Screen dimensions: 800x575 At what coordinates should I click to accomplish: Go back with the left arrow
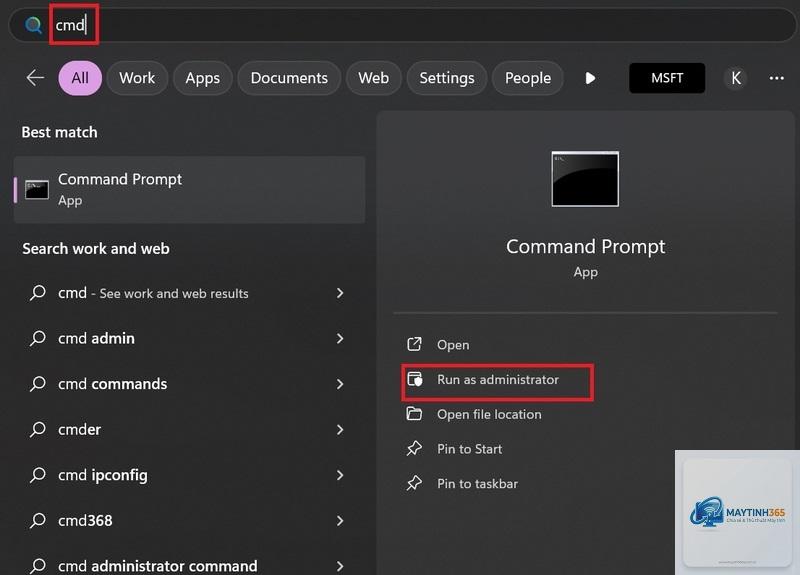tap(35, 78)
